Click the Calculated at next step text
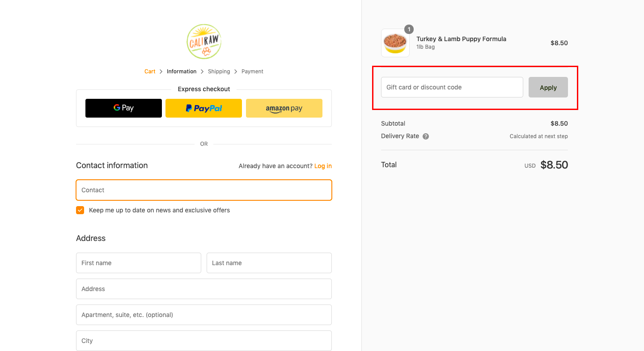The image size is (644, 351). tap(539, 136)
